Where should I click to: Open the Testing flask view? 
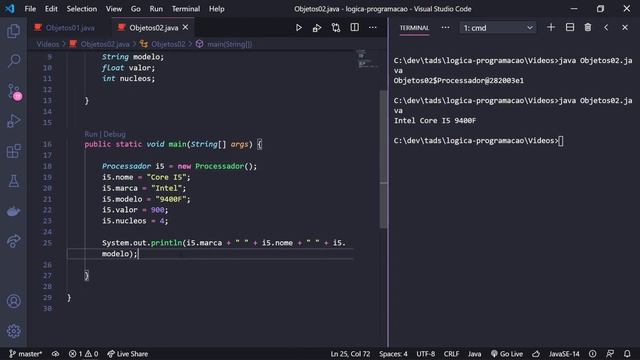[13, 181]
